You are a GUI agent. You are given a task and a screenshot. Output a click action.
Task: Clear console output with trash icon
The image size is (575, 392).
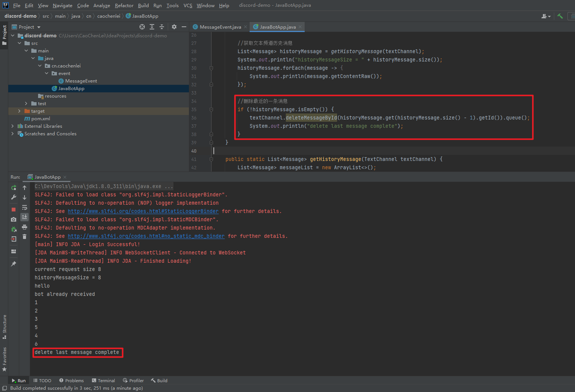25,237
